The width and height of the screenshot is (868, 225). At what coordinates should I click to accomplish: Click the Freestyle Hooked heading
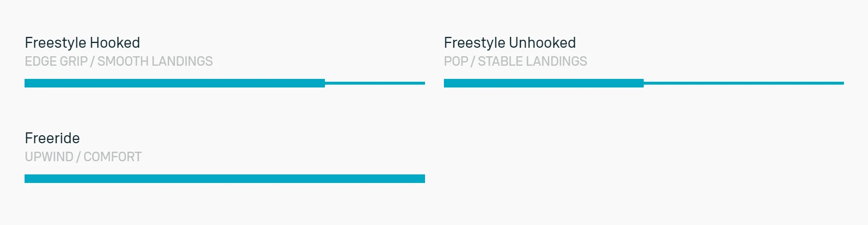pos(82,43)
